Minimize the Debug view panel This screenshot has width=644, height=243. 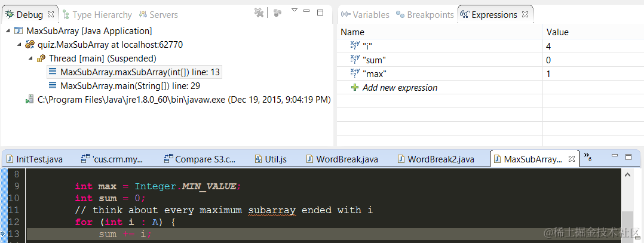[x=308, y=11]
